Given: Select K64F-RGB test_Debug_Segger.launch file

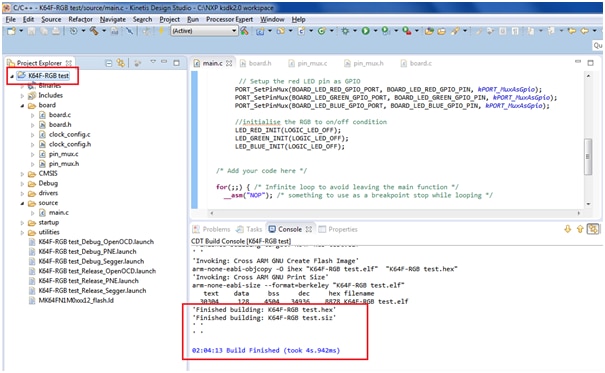Looking at the screenshot, I should [91, 262].
